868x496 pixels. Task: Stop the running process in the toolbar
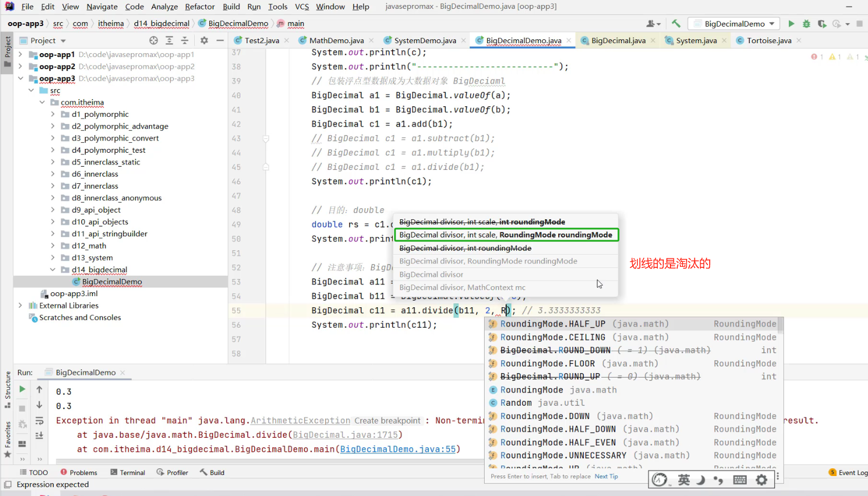[x=859, y=24]
